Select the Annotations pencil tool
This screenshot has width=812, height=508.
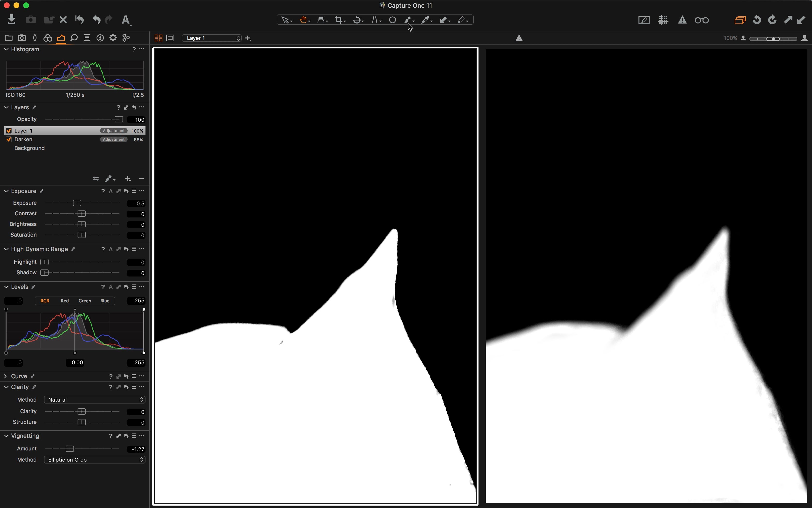tap(462, 20)
